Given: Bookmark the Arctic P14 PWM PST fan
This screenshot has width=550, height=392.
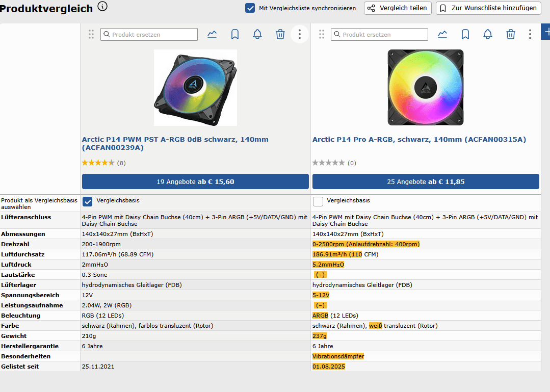Looking at the screenshot, I should [x=234, y=34].
